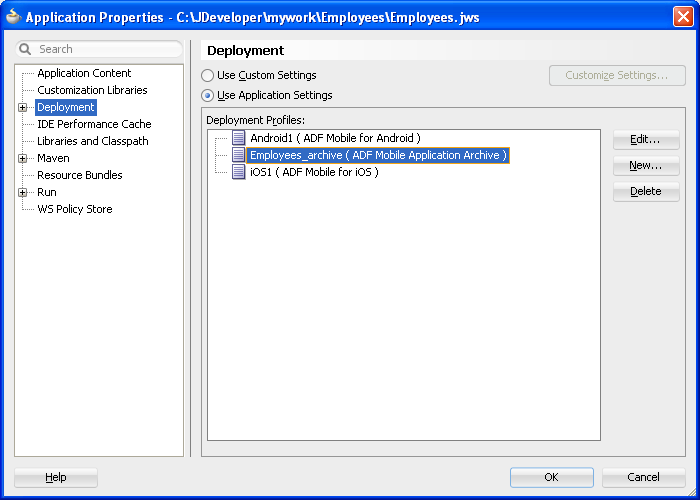This screenshot has height=500, width=700.
Task: Select iOS1 (ADF Mobile for iOS) profile
Action: [x=314, y=172]
